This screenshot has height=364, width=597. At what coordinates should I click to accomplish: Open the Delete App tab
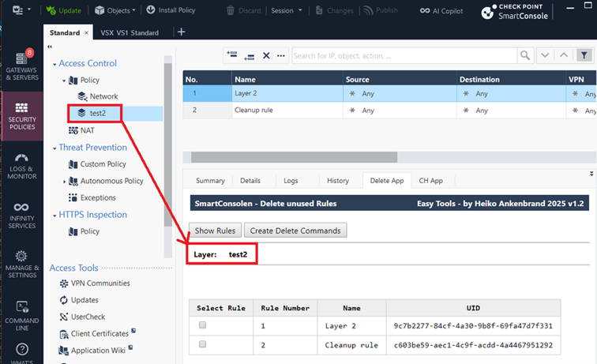(387, 181)
